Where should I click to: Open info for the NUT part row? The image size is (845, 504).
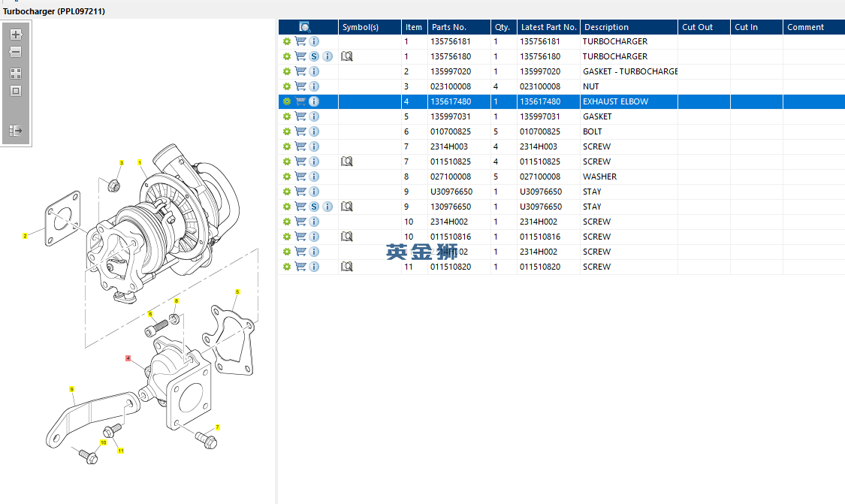[314, 86]
